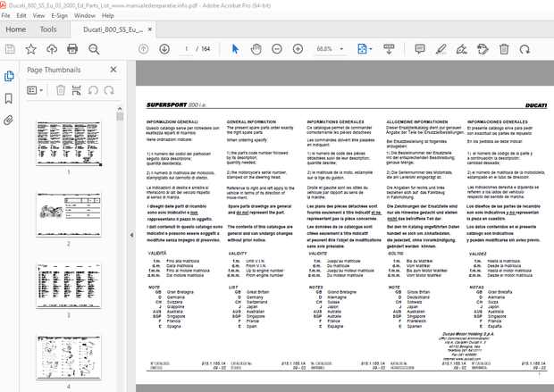The width and height of the screenshot is (554, 392).
Task: Click the sign document pen icon
Action: pyautogui.click(x=462, y=49)
